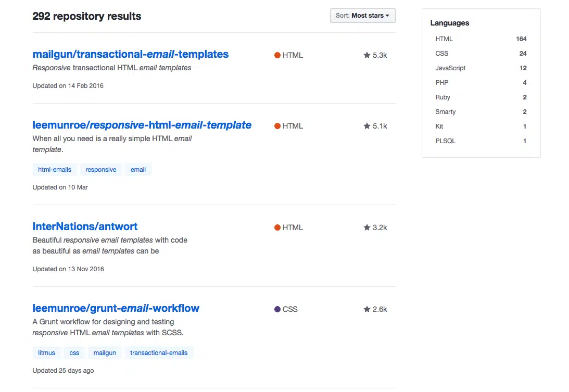Click star icon for mailgun/transactional-email-templates
569x392 pixels.
367,55
